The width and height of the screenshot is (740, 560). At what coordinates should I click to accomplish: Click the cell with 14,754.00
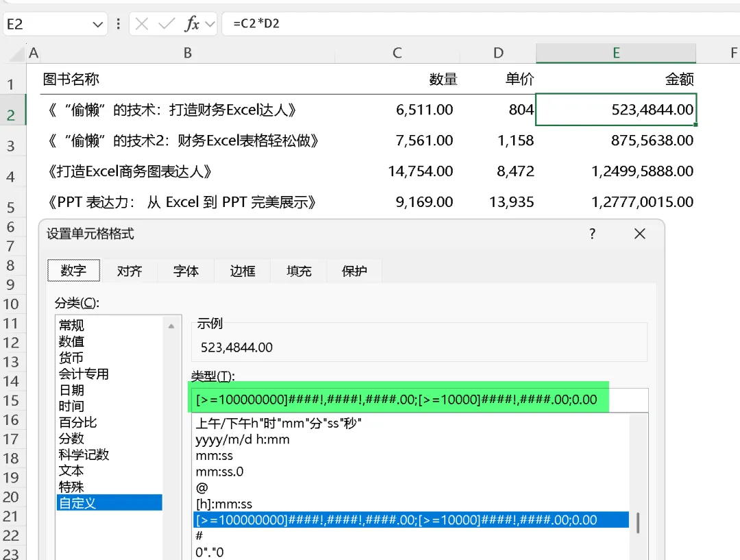coord(397,171)
